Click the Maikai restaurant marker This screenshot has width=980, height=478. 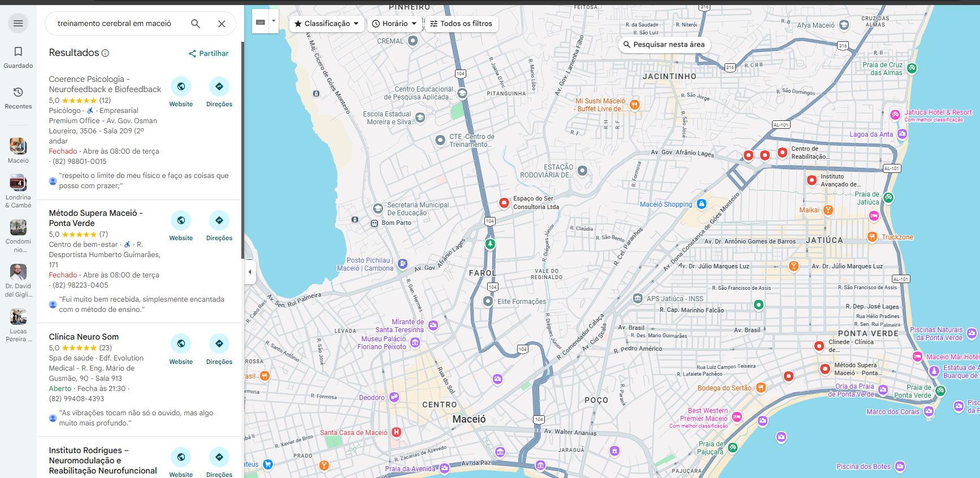pyautogui.click(x=828, y=210)
